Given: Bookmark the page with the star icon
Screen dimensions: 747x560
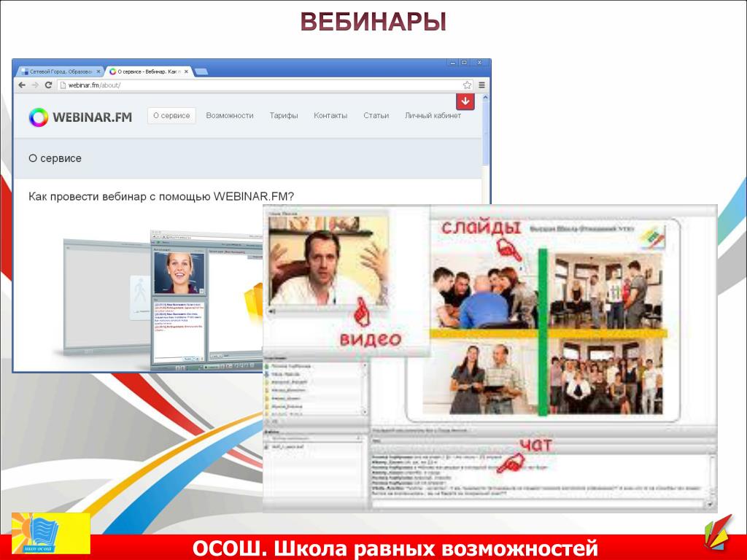Looking at the screenshot, I should pos(468,85).
